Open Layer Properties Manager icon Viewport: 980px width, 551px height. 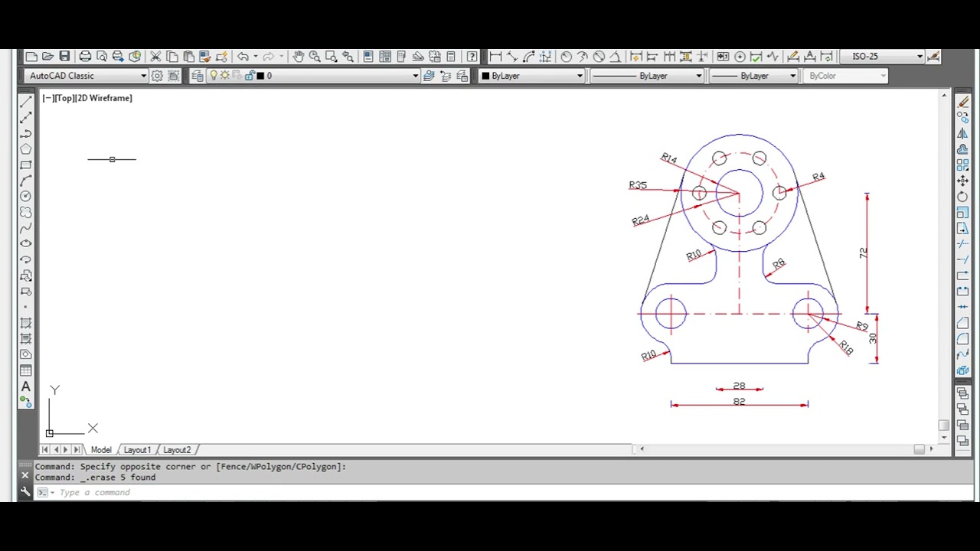198,76
